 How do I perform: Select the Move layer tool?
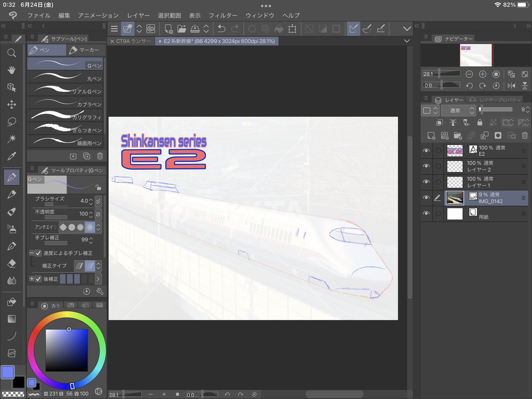[12, 105]
